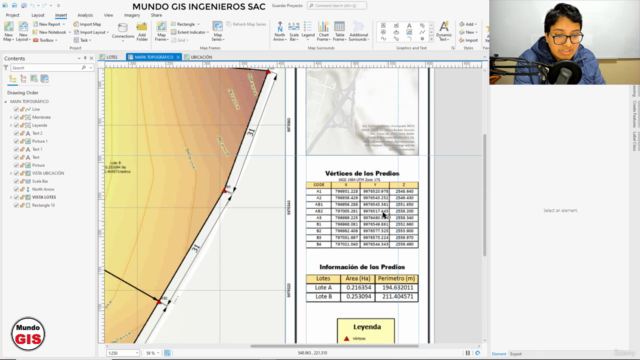Open the Rectangle map frame shape dropdown

click(x=199, y=24)
